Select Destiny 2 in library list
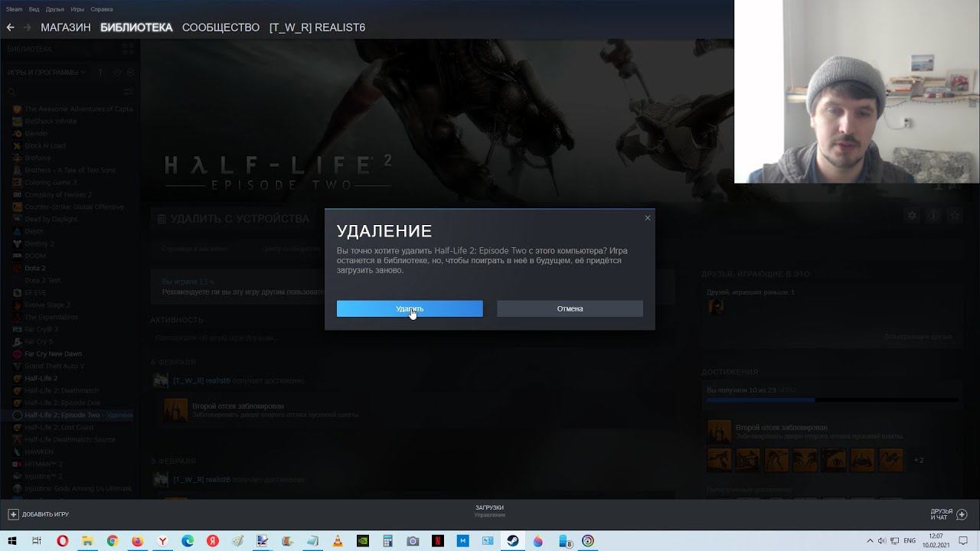This screenshot has width=980, height=551. 39,243
